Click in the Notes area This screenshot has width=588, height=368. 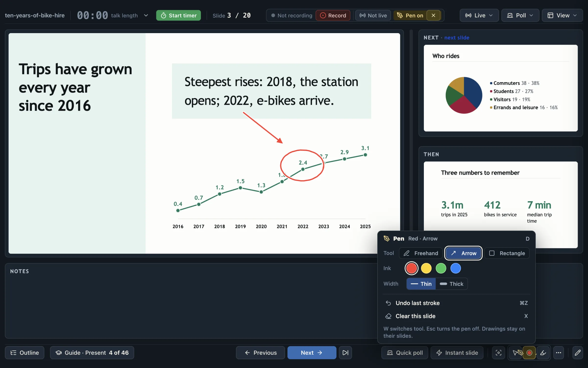(191, 301)
